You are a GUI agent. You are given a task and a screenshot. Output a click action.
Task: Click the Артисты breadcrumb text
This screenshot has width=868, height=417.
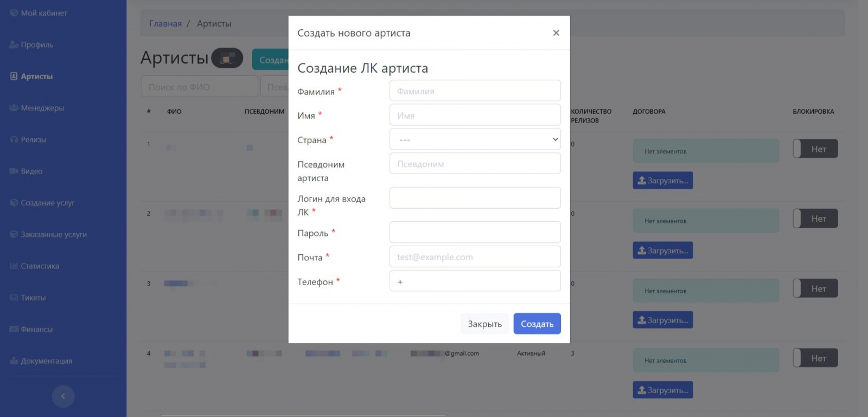coord(214,24)
